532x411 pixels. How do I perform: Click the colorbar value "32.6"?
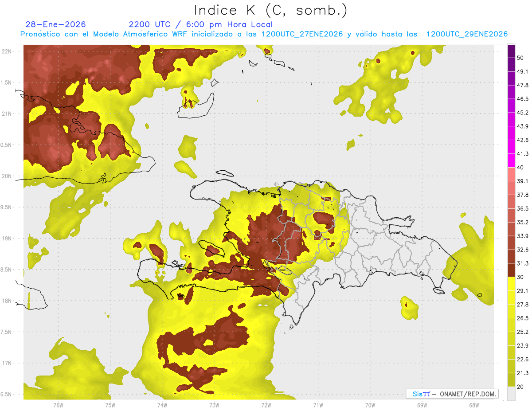click(x=523, y=250)
